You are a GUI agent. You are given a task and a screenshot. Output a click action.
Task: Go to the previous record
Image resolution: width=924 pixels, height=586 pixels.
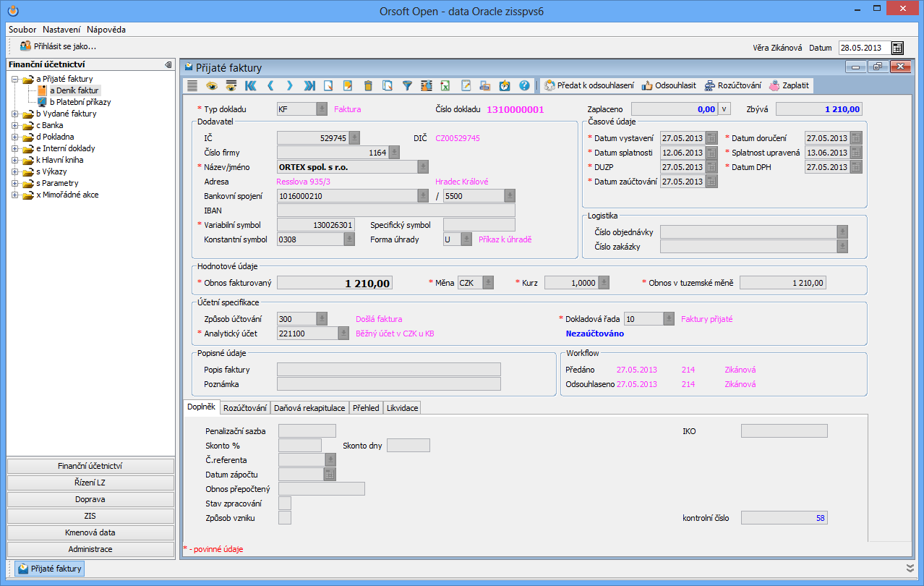(270, 85)
